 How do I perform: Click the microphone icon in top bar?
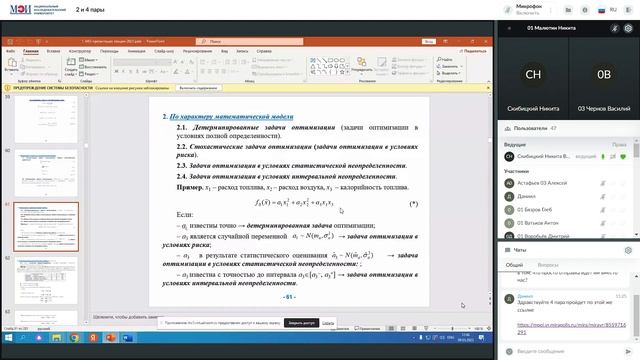point(508,10)
